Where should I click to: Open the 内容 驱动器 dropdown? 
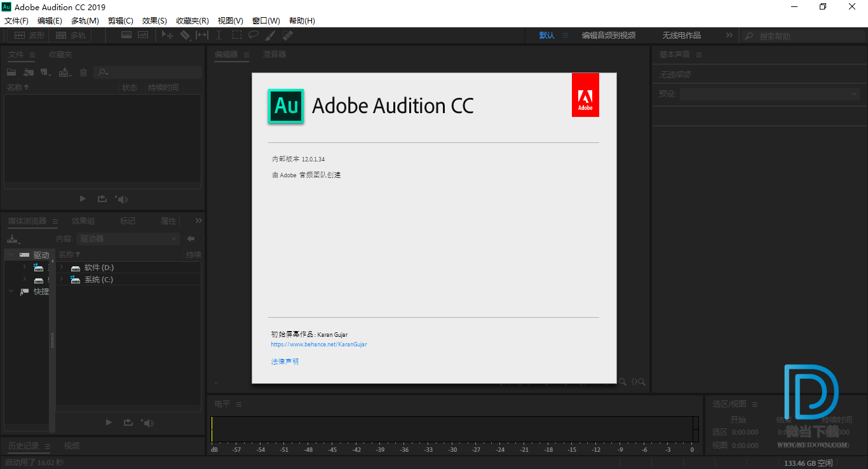(x=128, y=239)
